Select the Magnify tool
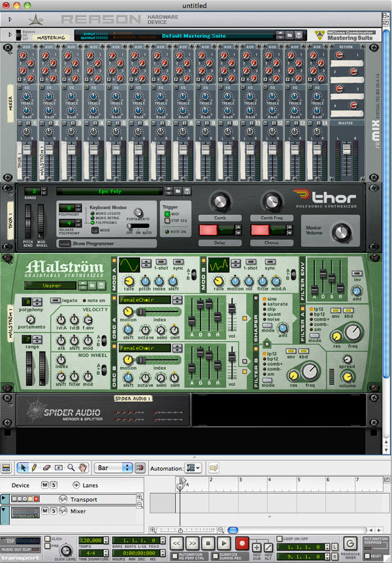Viewport: 392px width, 563px height. point(71,468)
